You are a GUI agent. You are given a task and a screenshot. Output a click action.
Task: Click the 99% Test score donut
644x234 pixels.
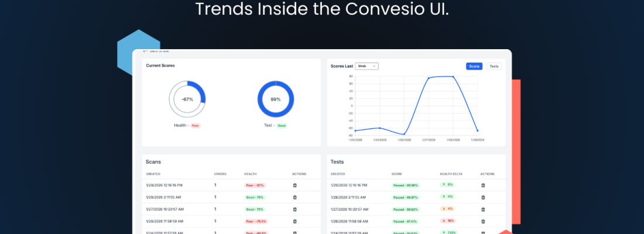(x=276, y=99)
